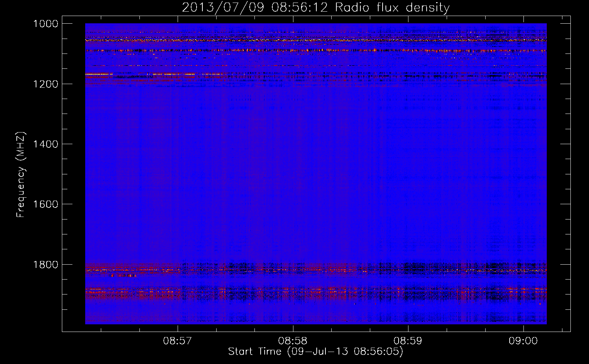The width and height of the screenshot is (589, 364).
Task: Select the 'Frequency (MHZ)' axis label
Action: click(x=21, y=175)
